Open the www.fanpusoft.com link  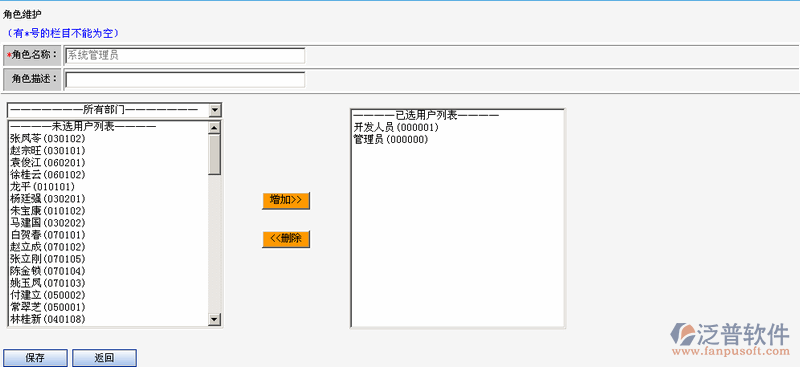(731, 351)
